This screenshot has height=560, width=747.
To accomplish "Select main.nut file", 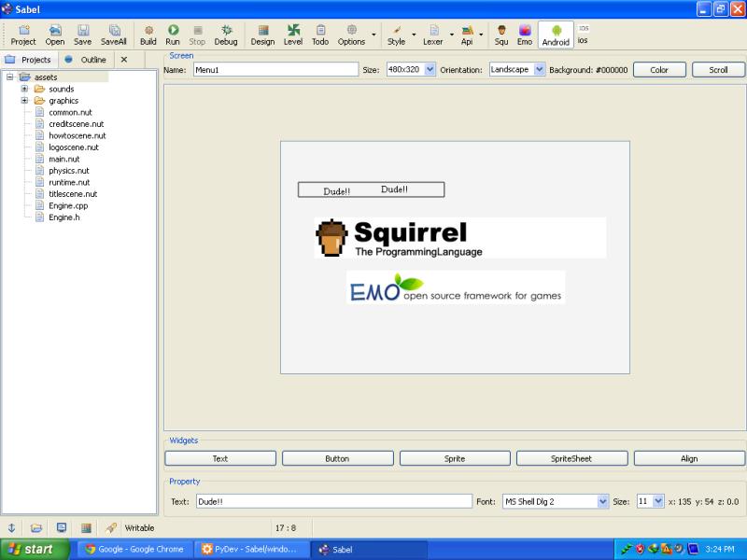I will (63, 159).
